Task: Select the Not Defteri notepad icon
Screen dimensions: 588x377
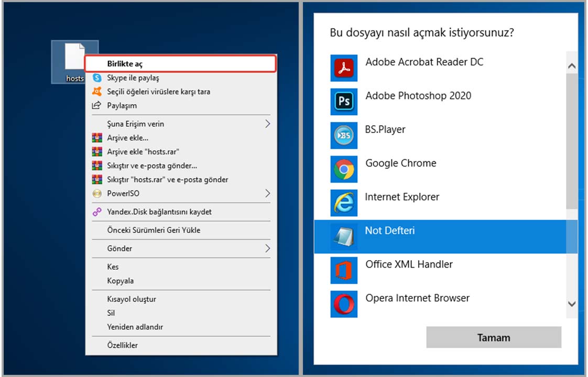Action: click(344, 237)
